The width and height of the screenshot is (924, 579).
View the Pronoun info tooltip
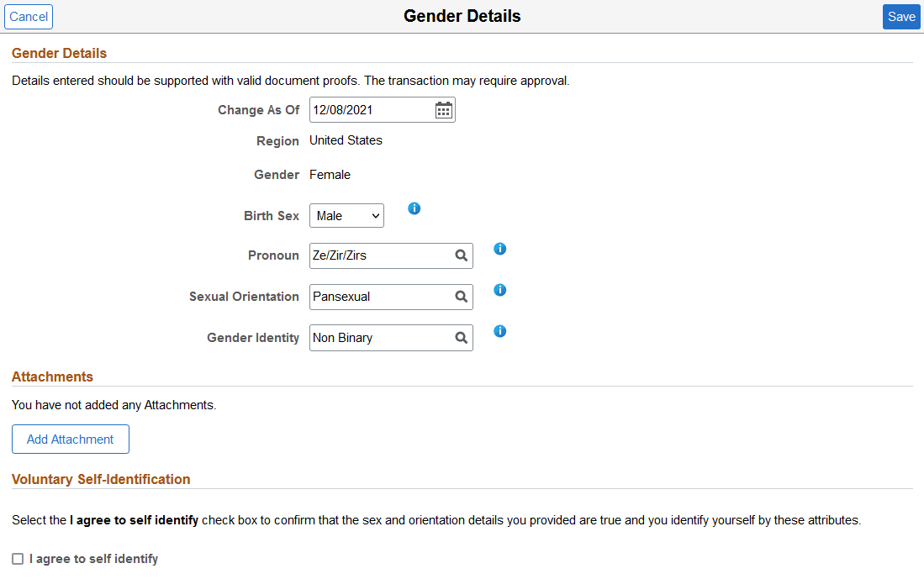coord(499,249)
